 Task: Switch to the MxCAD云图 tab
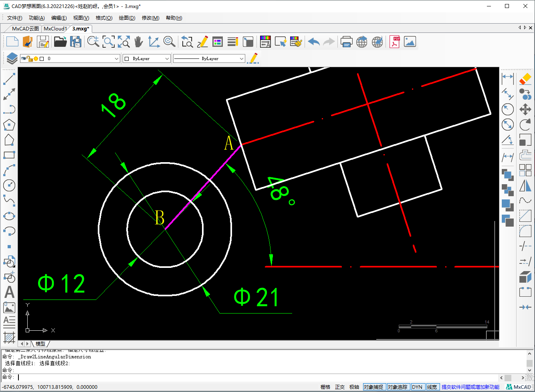[25, 28]
